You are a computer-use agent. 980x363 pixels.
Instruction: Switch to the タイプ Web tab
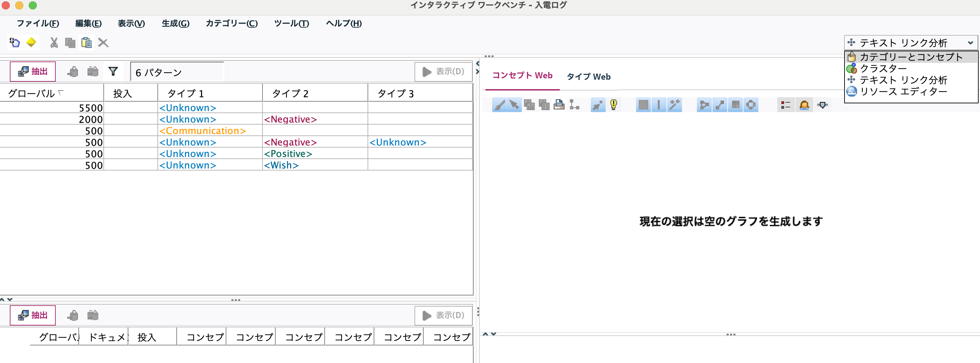coord(588,76)
